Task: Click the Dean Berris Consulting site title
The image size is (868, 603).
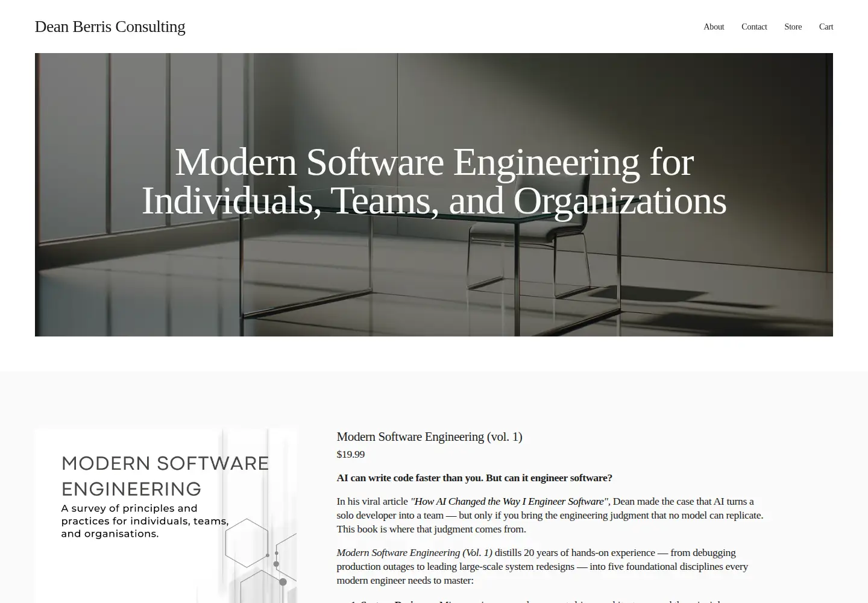Action: click(110, 27)
